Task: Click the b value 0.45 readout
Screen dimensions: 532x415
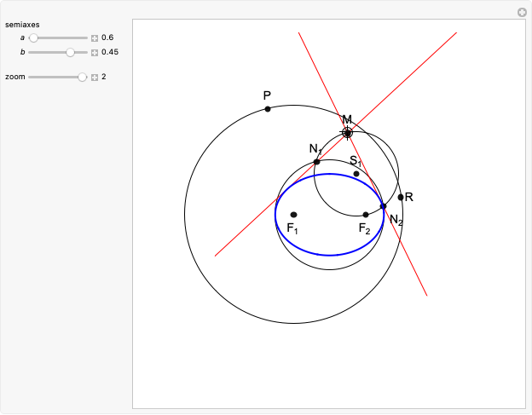Action: point(110,52)
